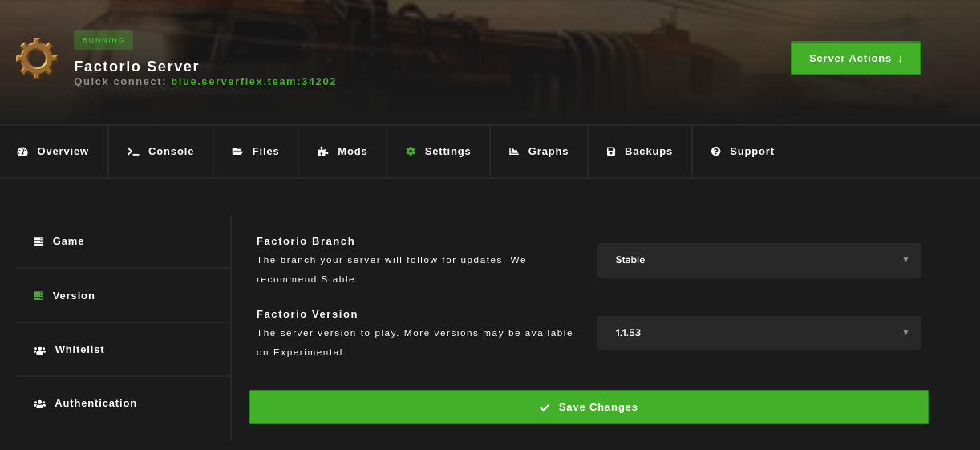The width and height of the screenshot is (980, 450).
Task: Select the Version settings section
Action: [123, 296]
